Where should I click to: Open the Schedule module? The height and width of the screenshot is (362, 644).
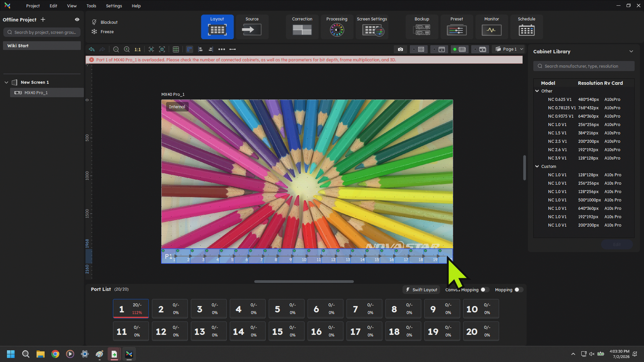click(x=527, y=27)
